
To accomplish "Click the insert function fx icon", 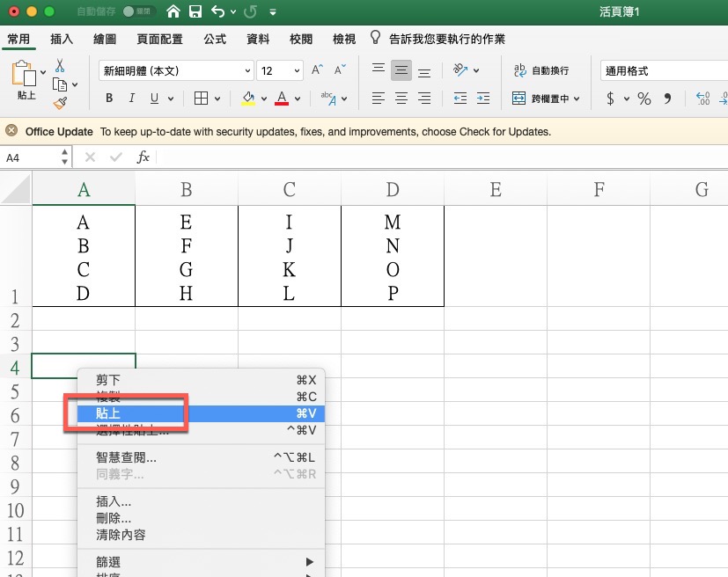I will [x=143, y=157].
